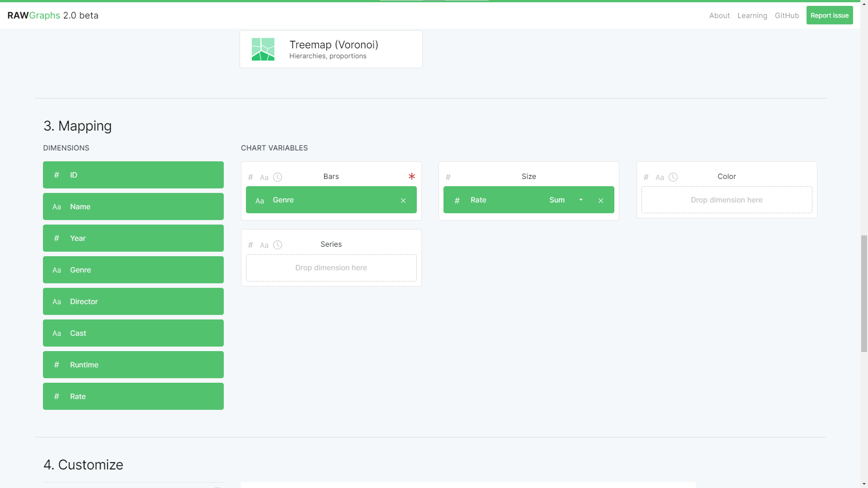This screenshot has height=488, width=868.
Task: Click the text type icon next to Name
Action: pos(57,206)
